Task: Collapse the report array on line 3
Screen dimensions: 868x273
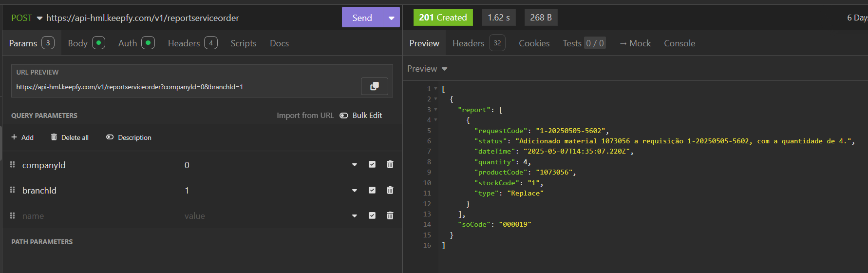Action: (x=435, y=110)
